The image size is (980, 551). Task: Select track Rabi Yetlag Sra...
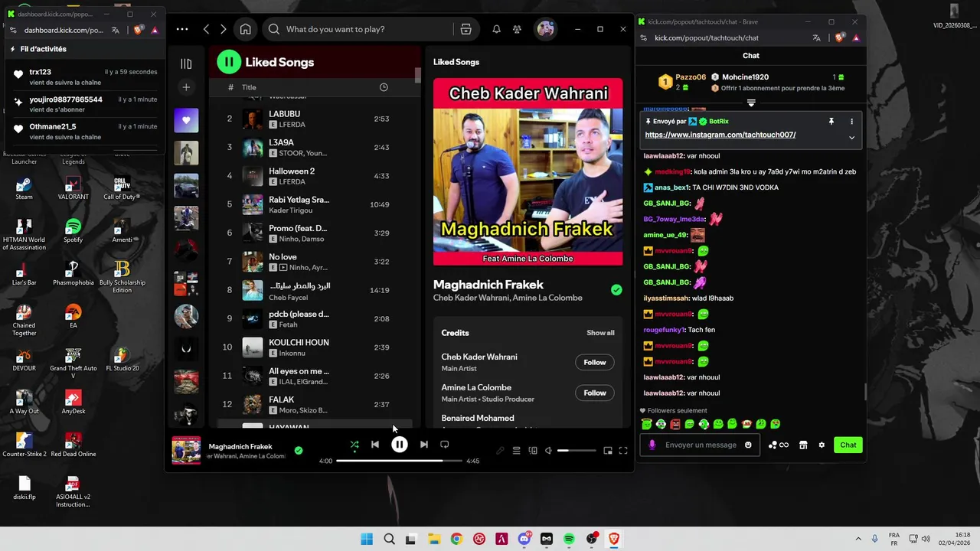(315, 204)
